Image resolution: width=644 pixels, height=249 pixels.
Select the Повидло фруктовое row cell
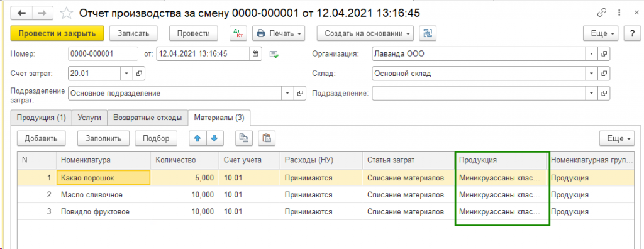click(x=104, y=212)
